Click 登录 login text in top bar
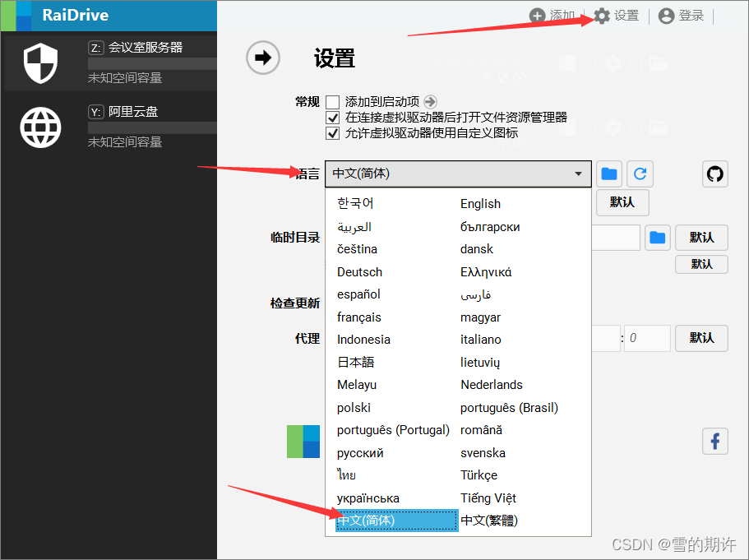 [x=691, y=16]
